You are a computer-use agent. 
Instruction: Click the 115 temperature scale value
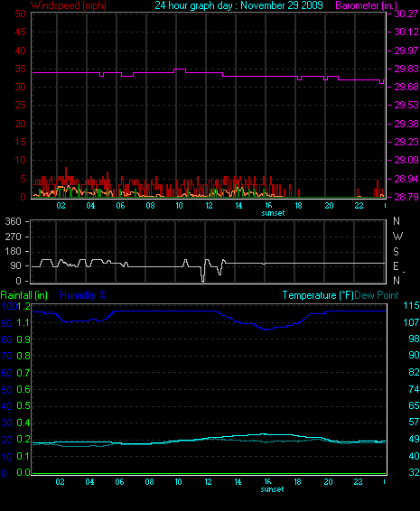click(x=411, y=305)
